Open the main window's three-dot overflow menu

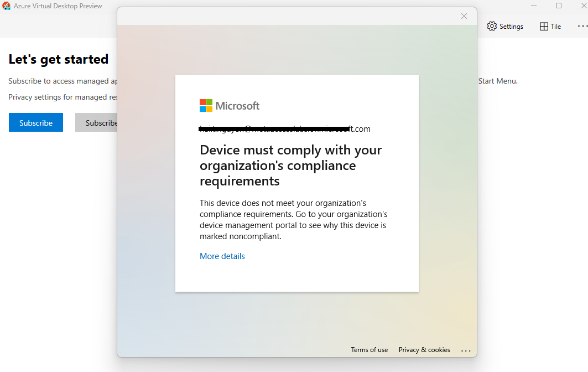pos(582,26)
